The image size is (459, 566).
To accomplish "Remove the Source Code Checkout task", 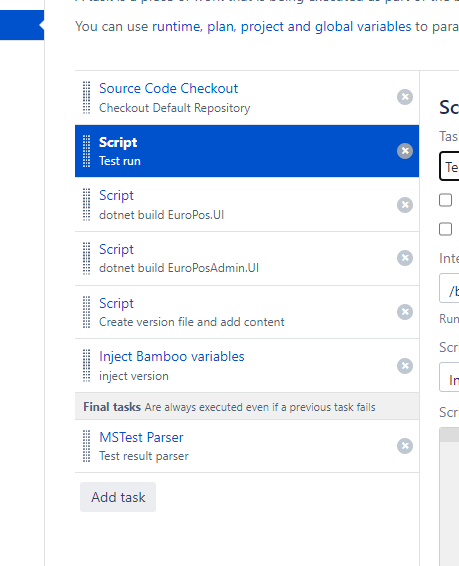I will coord(405,97).
